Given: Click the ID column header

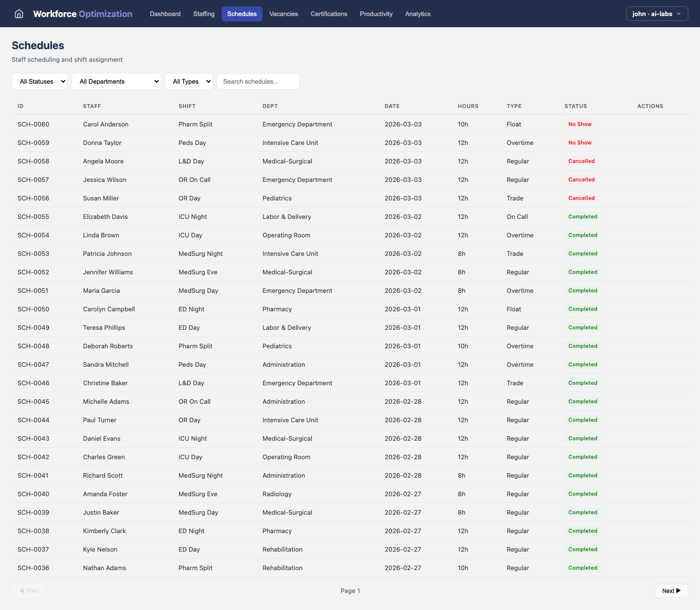Looking at the screenshot, I should pos(20,106).
